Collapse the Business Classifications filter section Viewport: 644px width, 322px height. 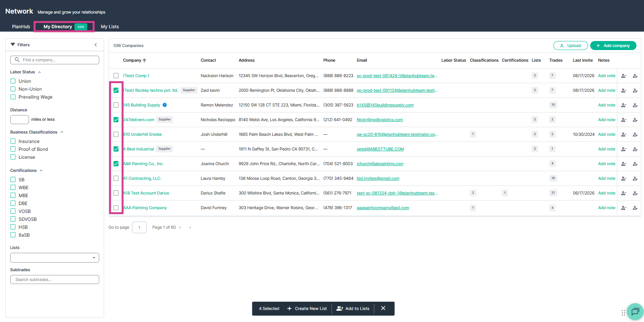point(62,132)
